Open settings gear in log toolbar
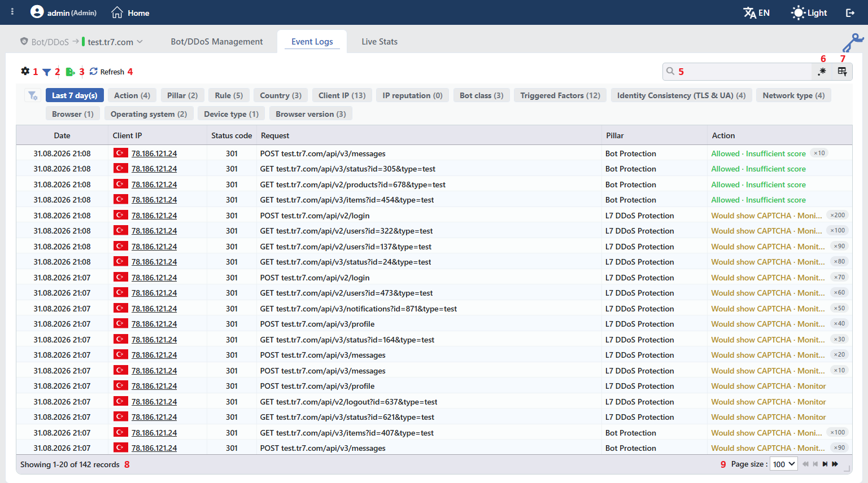 25,71
